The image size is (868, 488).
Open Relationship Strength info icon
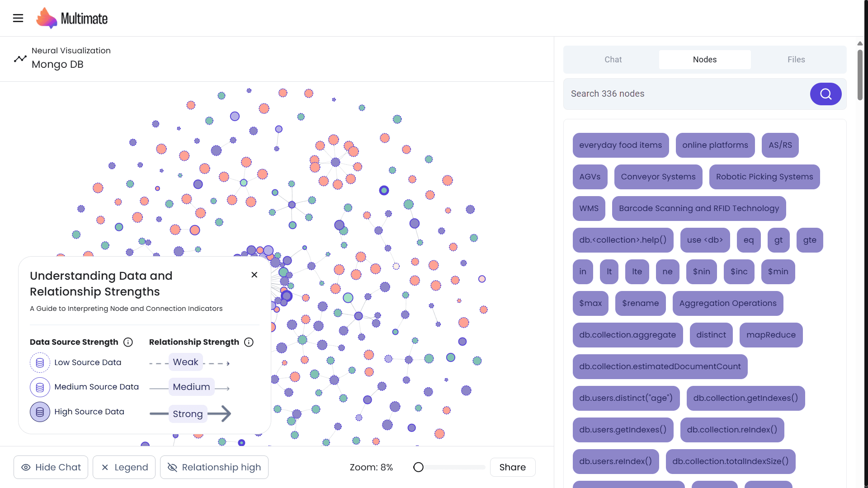(249, 342)
